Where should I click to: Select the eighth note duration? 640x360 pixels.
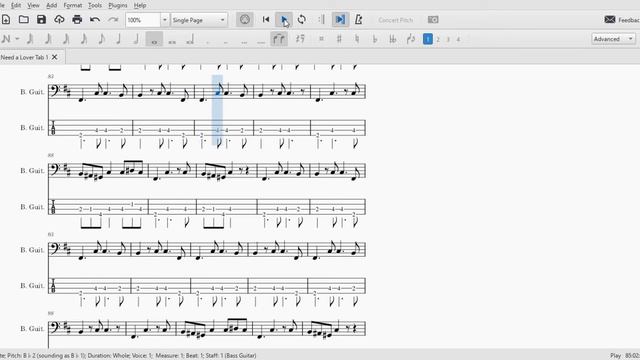click(102, 39)
